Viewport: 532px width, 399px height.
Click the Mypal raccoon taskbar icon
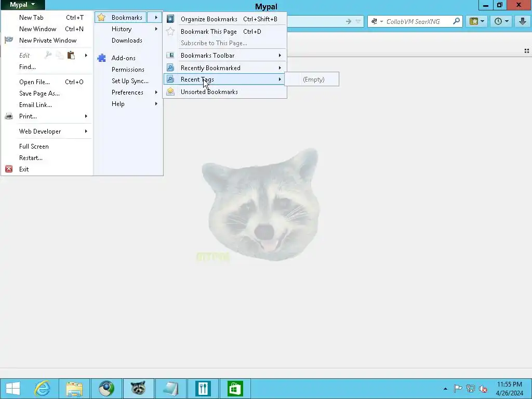point(138,389)
